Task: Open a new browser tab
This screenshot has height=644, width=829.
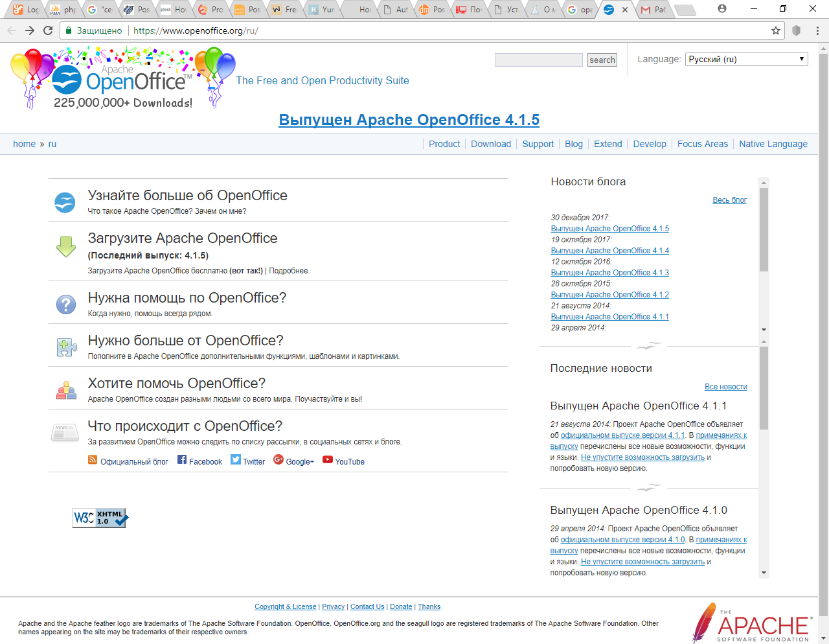Action: coord(685,10)
